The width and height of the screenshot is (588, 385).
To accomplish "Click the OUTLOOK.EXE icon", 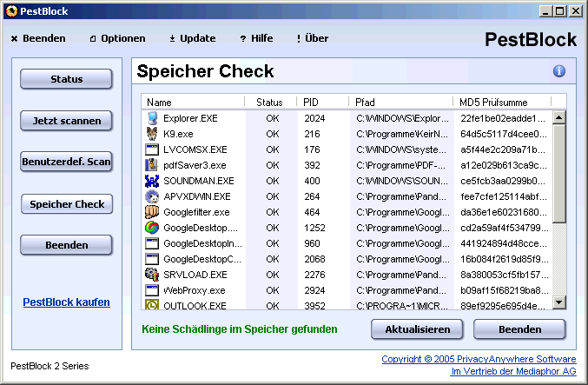I will 152,304.
